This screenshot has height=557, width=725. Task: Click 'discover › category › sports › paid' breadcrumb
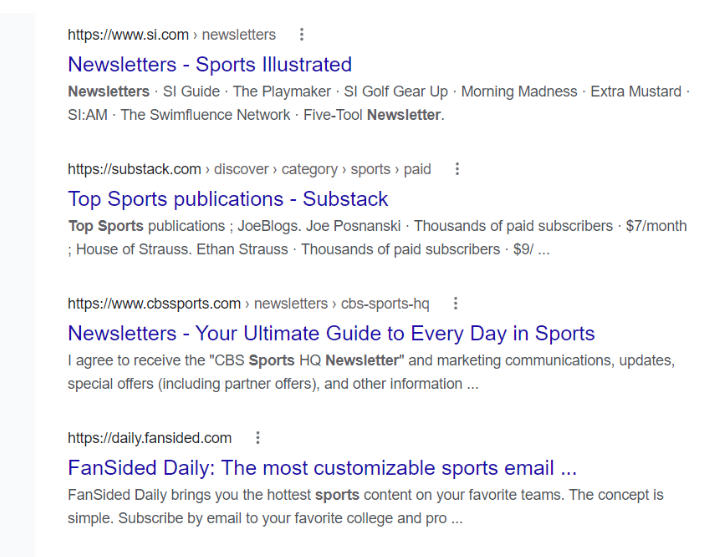[x=322, y=169]
